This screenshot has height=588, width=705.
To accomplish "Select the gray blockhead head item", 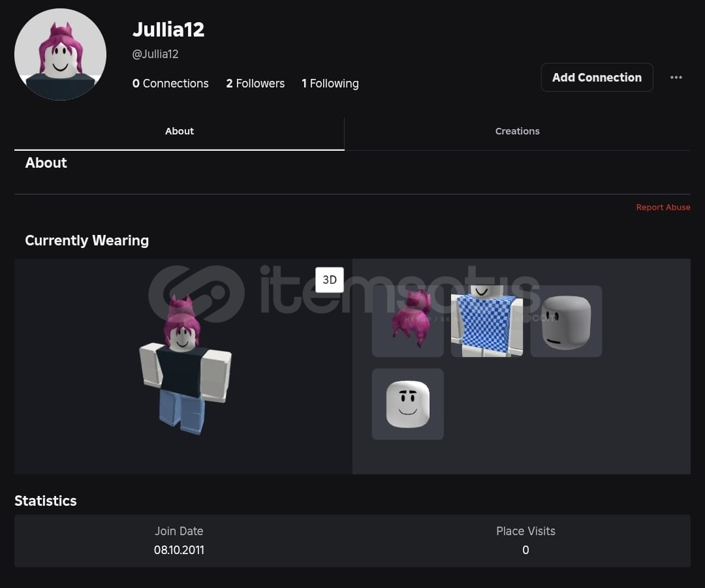I will pyautogui.click(x=566, y=321).
